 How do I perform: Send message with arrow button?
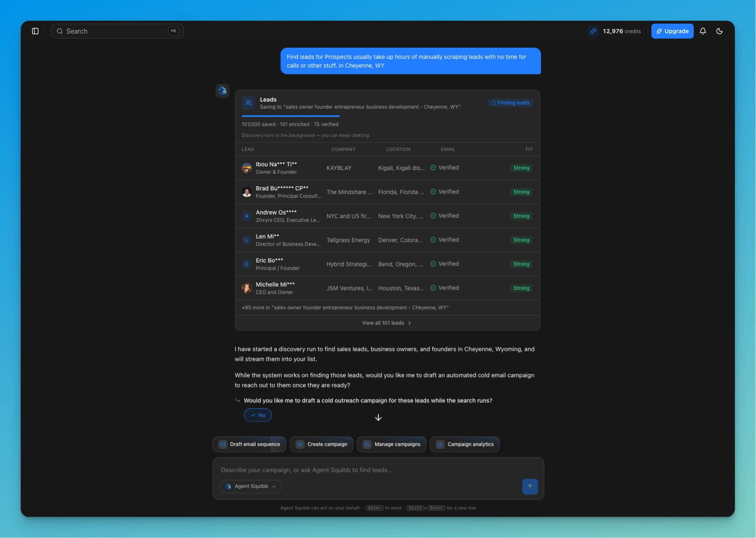tap(530, 487)
